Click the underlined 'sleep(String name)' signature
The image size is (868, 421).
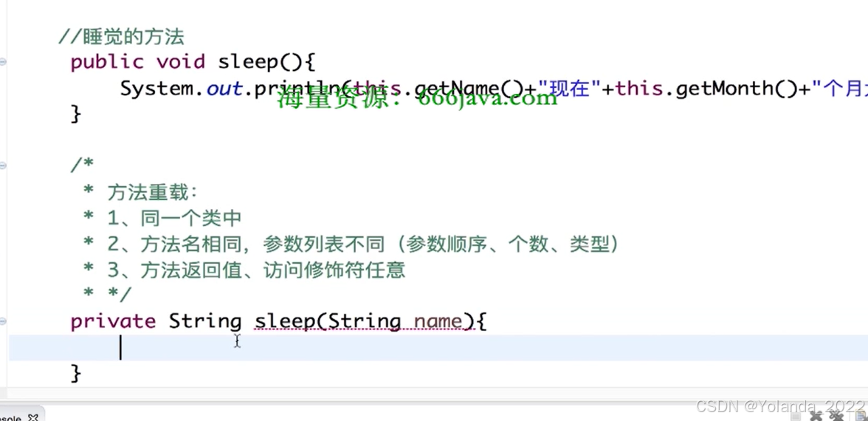[365, 321]
